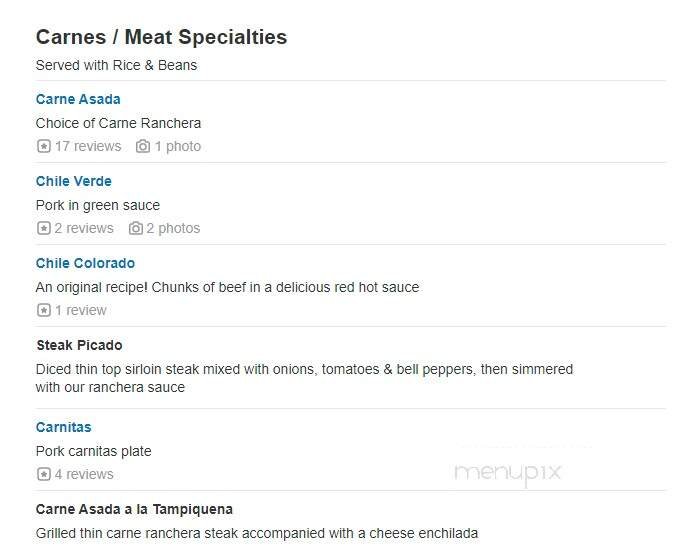687x555 pixels.
Task: View the 17 reviews for Carne Asada
Action: tap(88, 146)
